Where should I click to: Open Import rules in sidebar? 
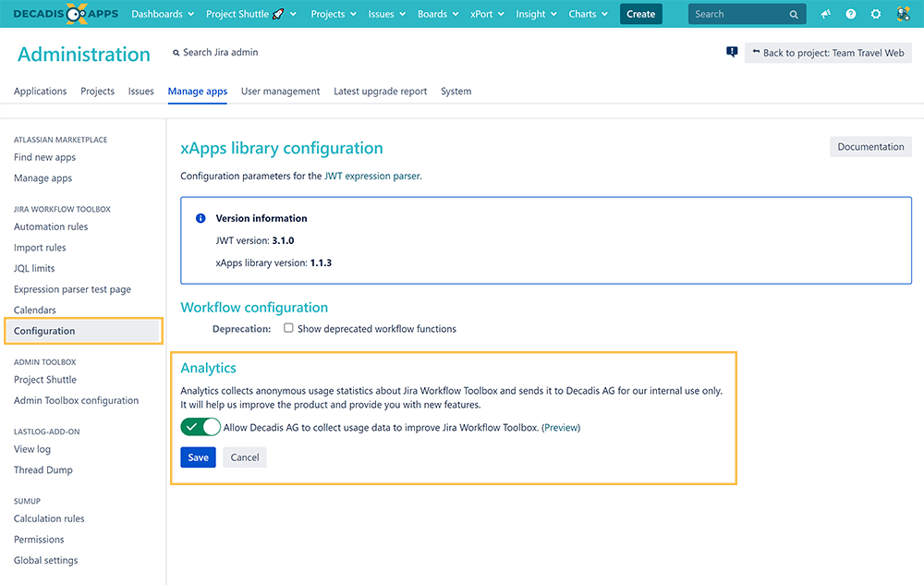(x=40, y=248)
